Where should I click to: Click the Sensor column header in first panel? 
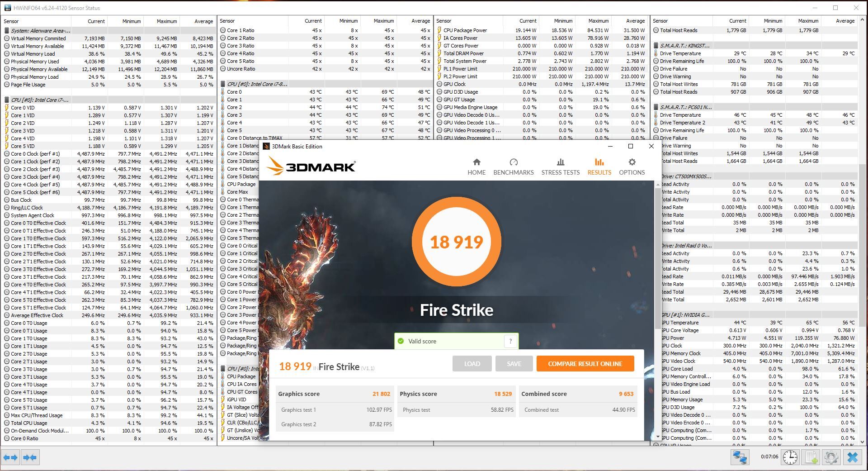[x=36, y=21]
